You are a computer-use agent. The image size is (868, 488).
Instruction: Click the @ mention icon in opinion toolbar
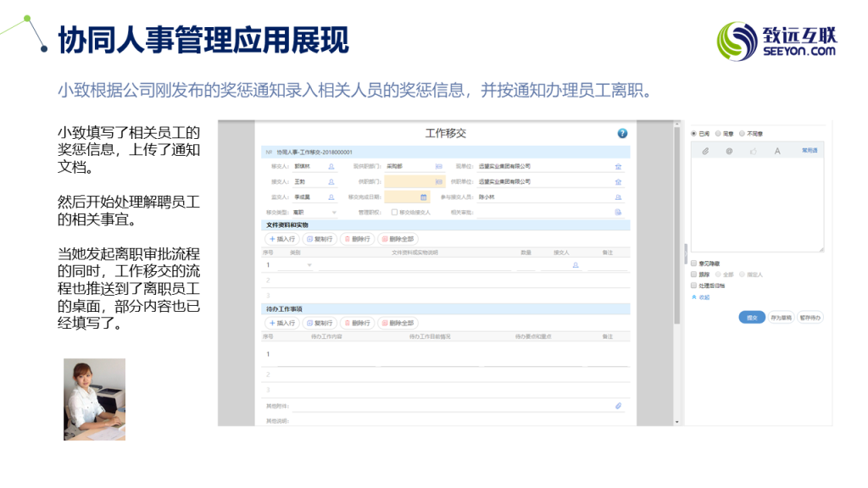(729, 151)
